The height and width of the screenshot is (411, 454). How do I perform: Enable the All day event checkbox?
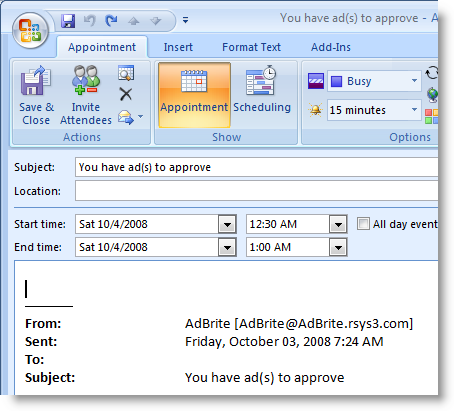point(363,224)
